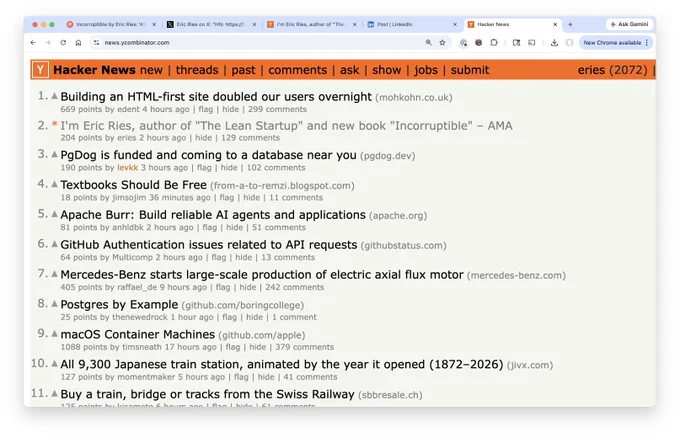Open the levkk user profile link

pyautogui.click(x=128, y=168)
